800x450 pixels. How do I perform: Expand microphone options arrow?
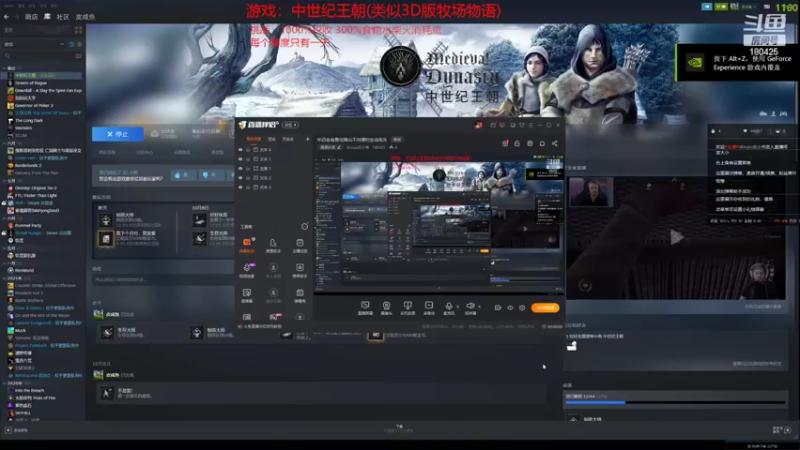point(457,307)
